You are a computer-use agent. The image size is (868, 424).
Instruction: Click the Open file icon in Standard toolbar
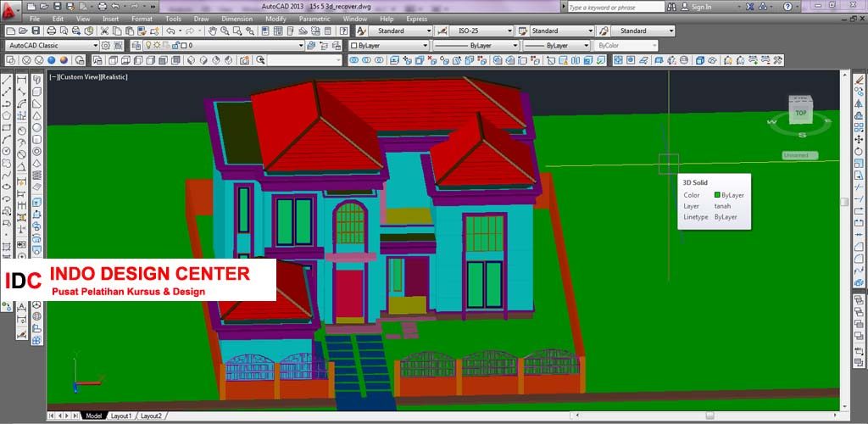(23, 31)
